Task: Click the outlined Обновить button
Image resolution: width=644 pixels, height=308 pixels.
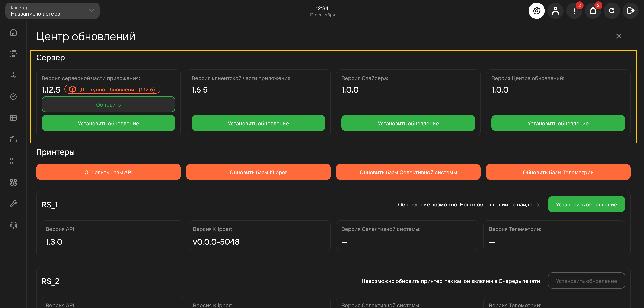Action: coord(108,104)
